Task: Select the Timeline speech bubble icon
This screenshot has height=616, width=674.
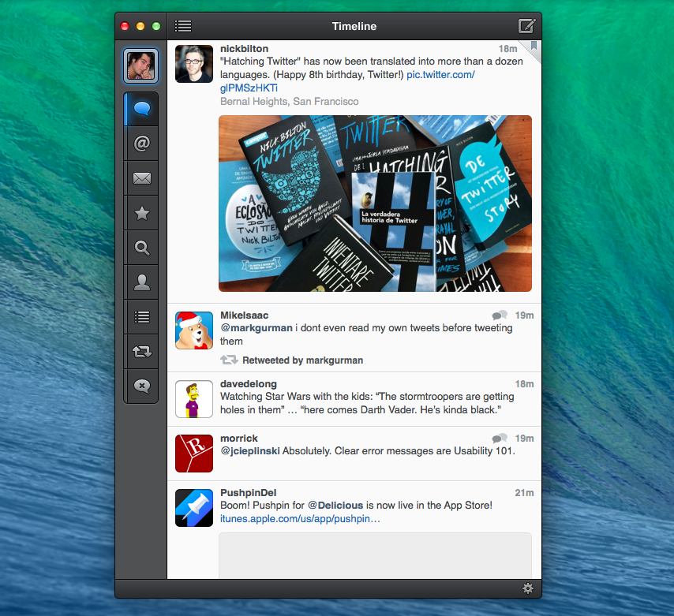Action: coord(141,108)
